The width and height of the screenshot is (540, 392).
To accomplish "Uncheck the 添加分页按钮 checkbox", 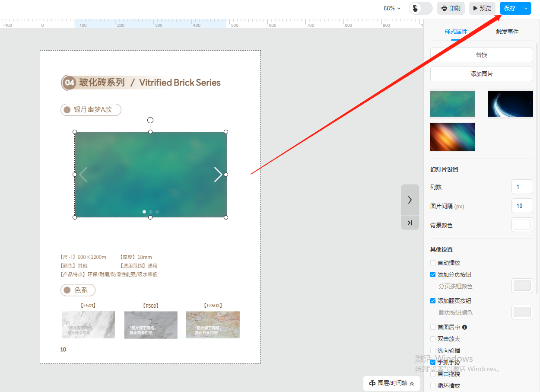I will (433, 274).
